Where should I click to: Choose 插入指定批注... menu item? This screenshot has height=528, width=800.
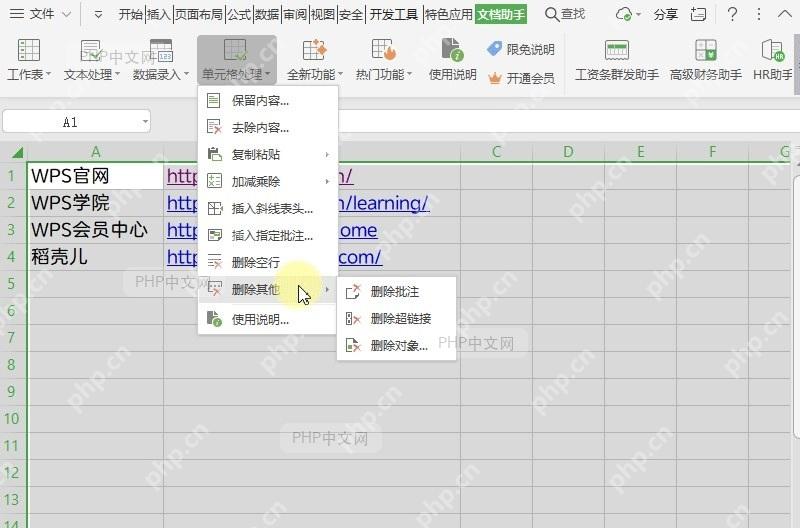click(x=268, y=235)
